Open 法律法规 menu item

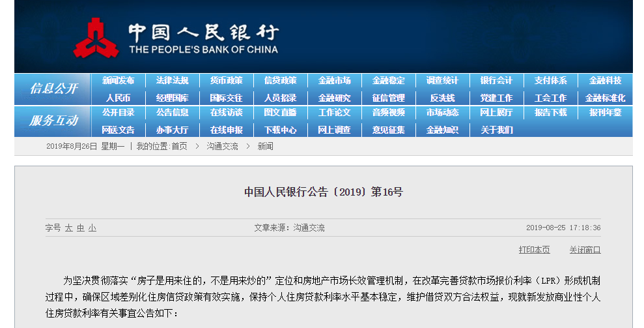tap(172, 81)
